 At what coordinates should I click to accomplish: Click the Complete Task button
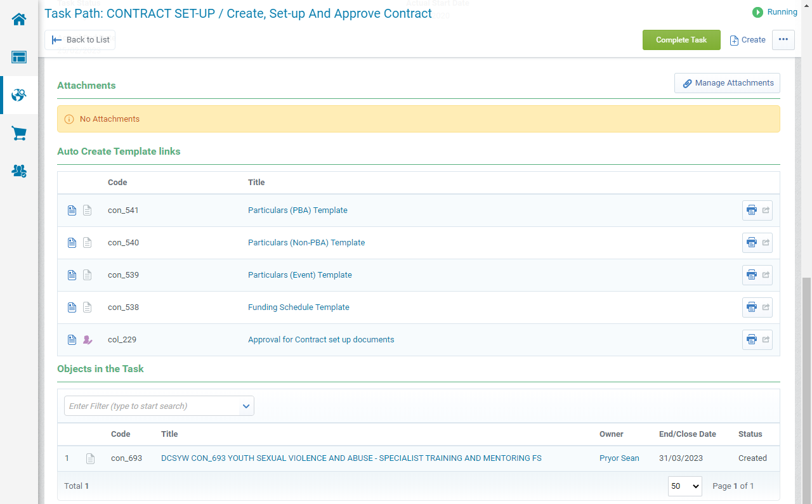[x=681, y=39]
